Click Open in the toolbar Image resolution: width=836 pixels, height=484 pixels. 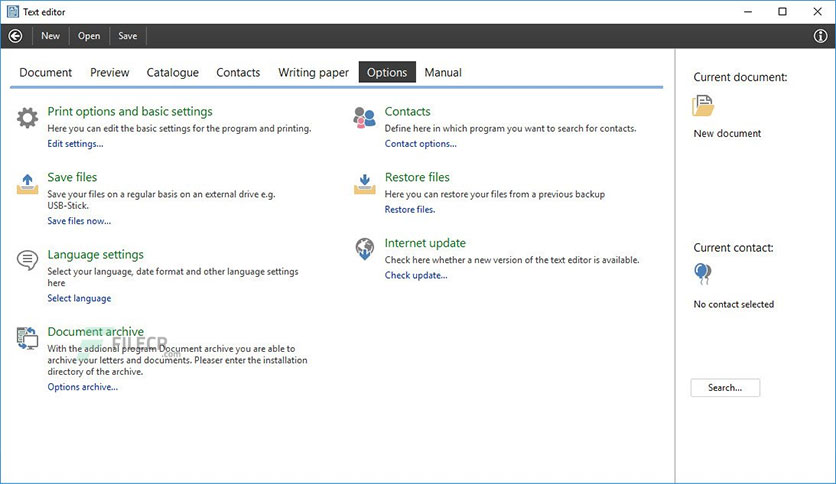[x=89, y=36]
